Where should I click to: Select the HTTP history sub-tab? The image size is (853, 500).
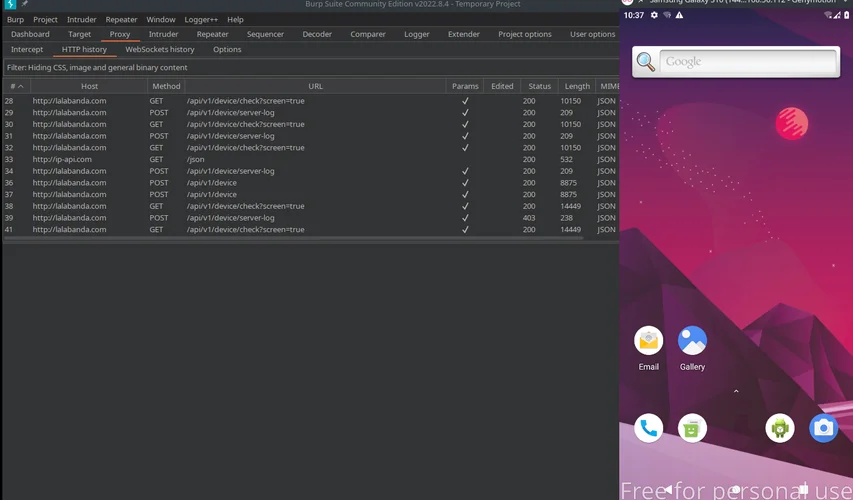[84, 50]
